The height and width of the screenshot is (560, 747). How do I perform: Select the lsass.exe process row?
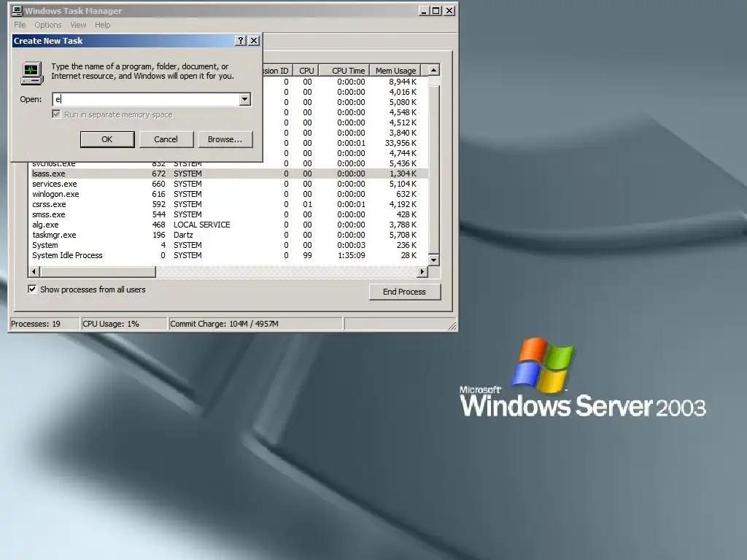tap(228, 174)
